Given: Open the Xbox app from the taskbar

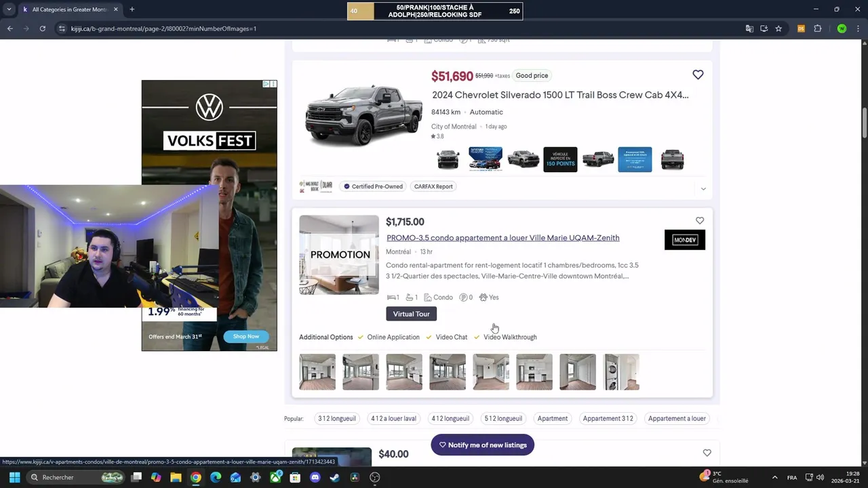Looking at the screenshot, I should pos(275,477).
